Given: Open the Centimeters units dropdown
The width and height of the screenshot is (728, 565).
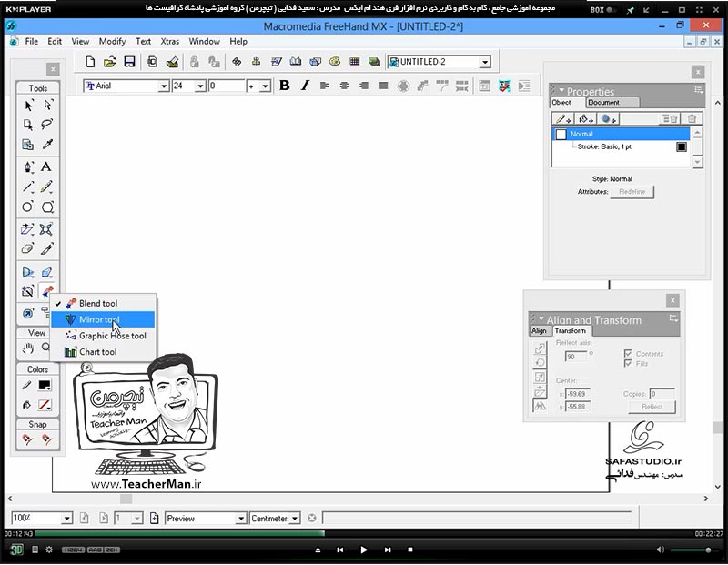Looking at the screenshot, I should (295, 518).
